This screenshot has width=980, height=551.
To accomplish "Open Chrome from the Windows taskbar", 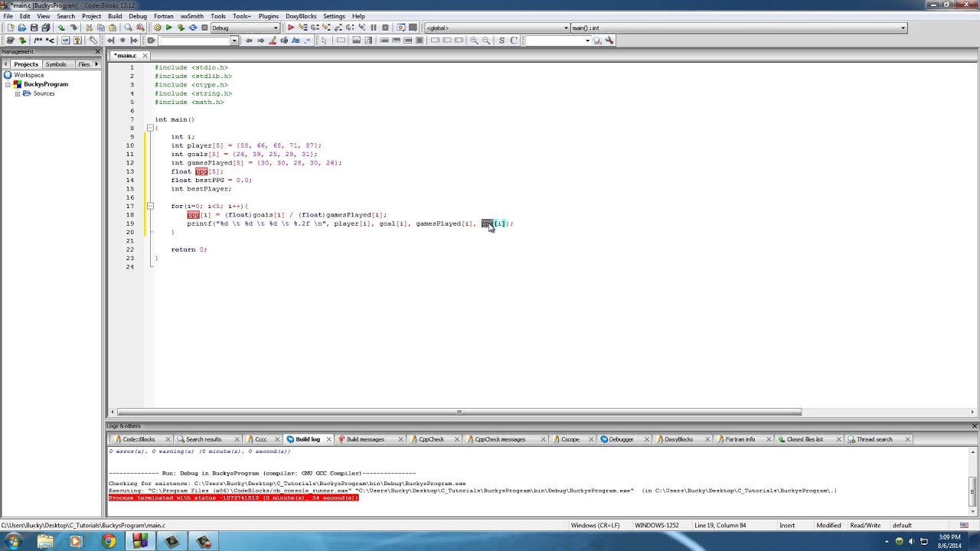I will tap(108, 542).
